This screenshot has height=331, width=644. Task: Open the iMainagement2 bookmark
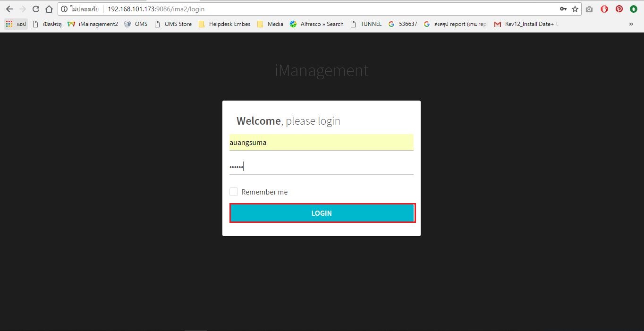point(93,24)
